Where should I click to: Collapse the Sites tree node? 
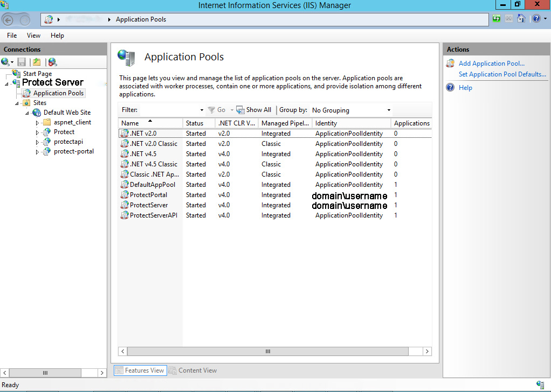(x=17, y=103)
